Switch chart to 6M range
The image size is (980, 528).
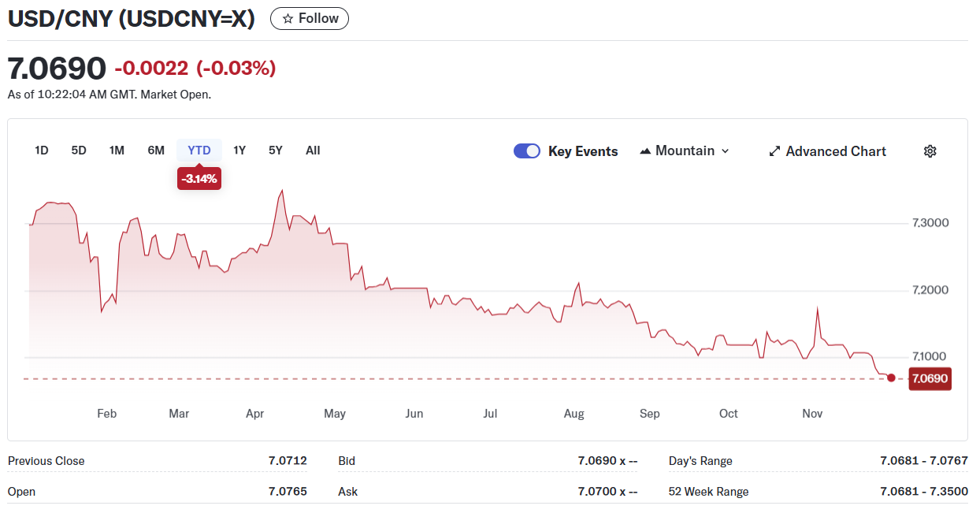tap(156, 151)
